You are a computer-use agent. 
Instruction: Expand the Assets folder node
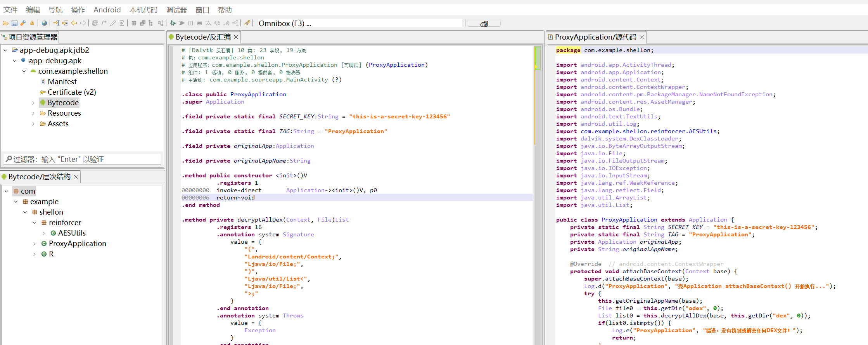[33, 124]
